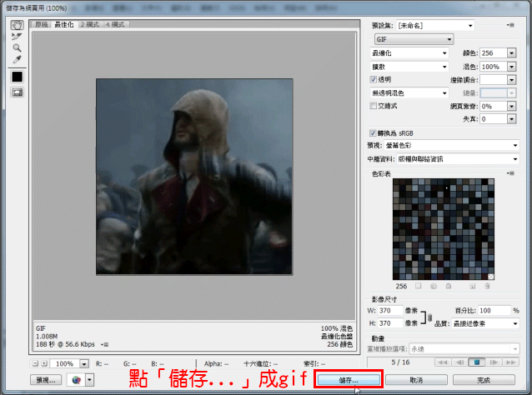Click the 顏色 256 colors field
Image resolution: width=532 pixels, height=395 pixels.
pyautogui.click(x=494, y=52)
